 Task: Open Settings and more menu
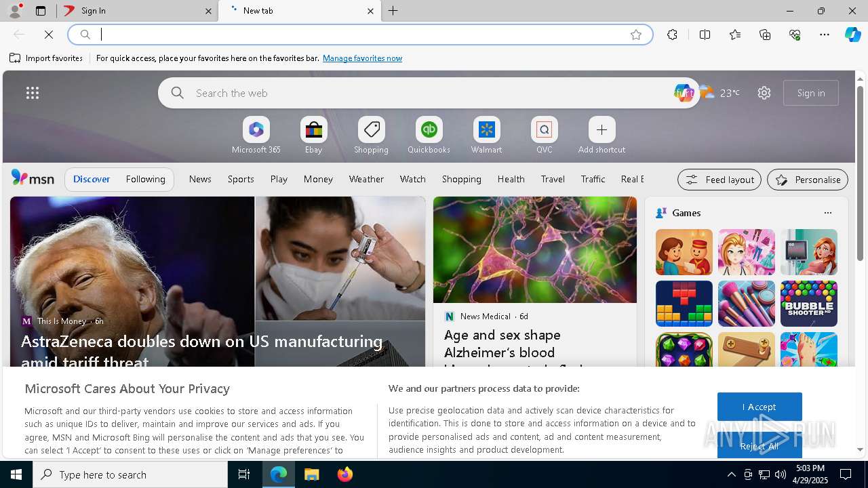click(x=825, y=35)
